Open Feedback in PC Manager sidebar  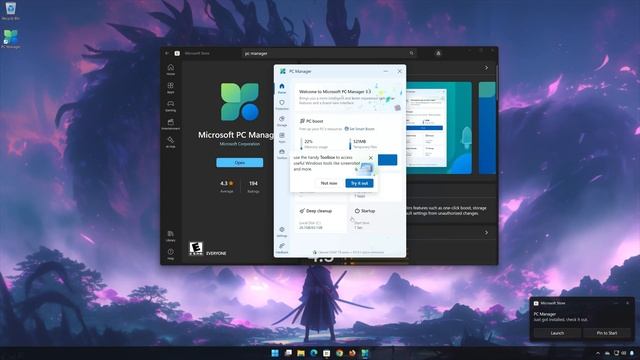(x=282, y=248)
